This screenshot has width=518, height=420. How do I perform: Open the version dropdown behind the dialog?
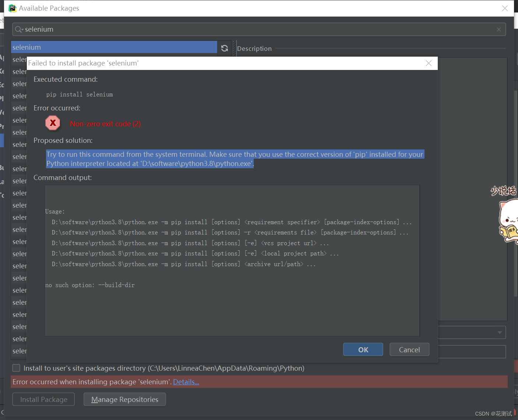click(x=499, y=332)
